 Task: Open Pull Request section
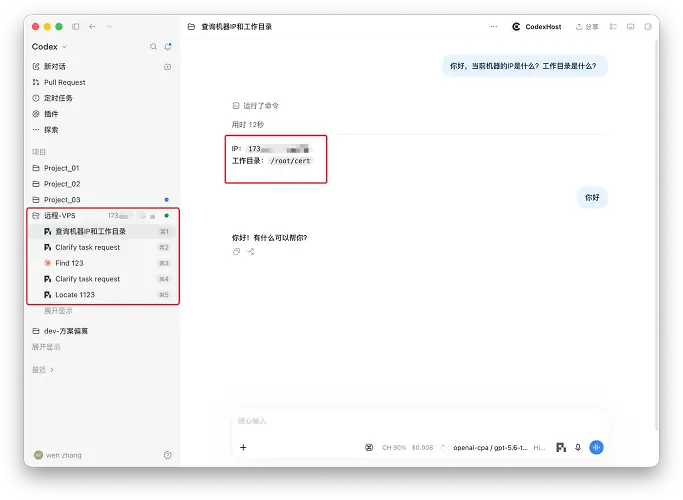click(x=64, y=82)
